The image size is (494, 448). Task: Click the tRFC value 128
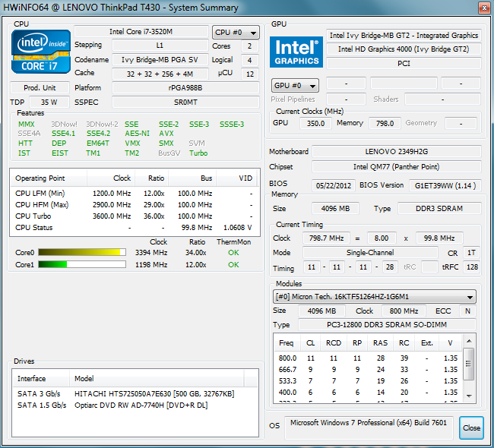pyautogui.click(x=472, y=267)
